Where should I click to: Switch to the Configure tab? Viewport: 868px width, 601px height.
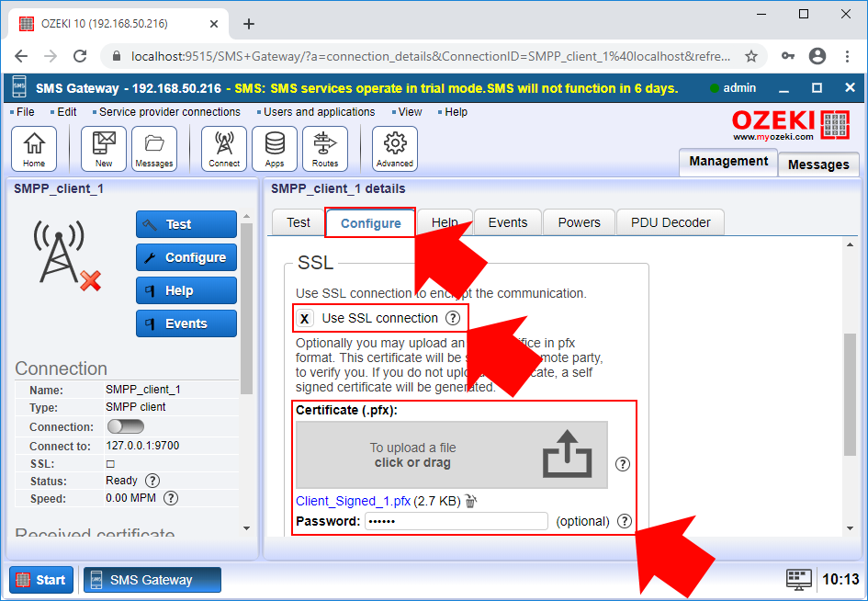pos(370,223)
